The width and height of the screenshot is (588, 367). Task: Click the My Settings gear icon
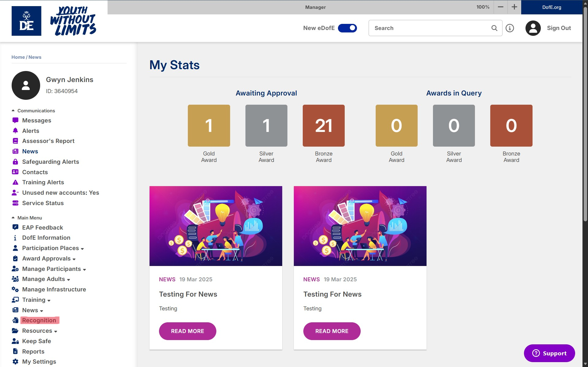pyautogui.click(x=15, y=361)
